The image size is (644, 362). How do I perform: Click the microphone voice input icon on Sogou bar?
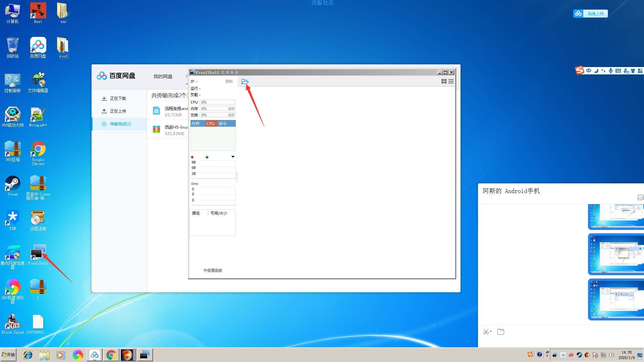pos(611,71)
